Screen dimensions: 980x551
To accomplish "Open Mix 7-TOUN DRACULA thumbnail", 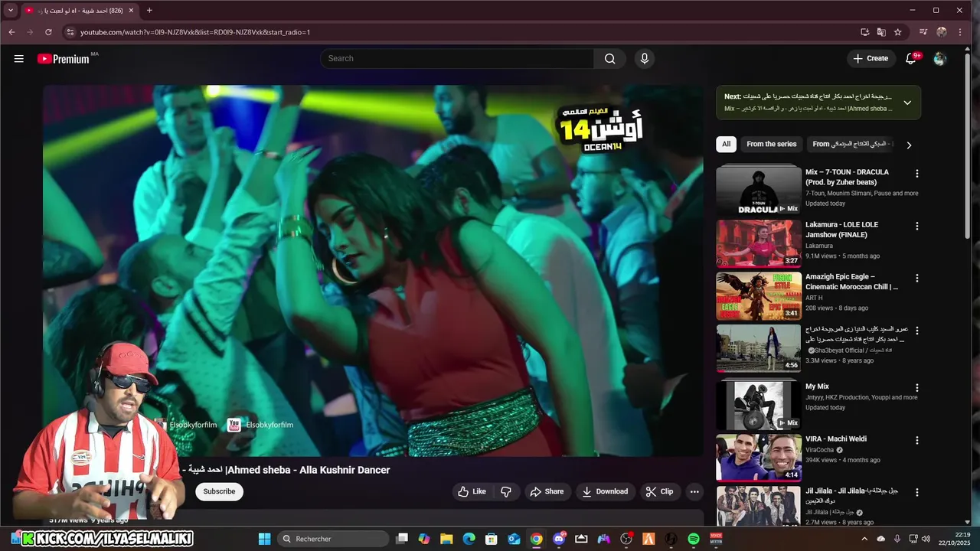I will [x=759, y=190].
